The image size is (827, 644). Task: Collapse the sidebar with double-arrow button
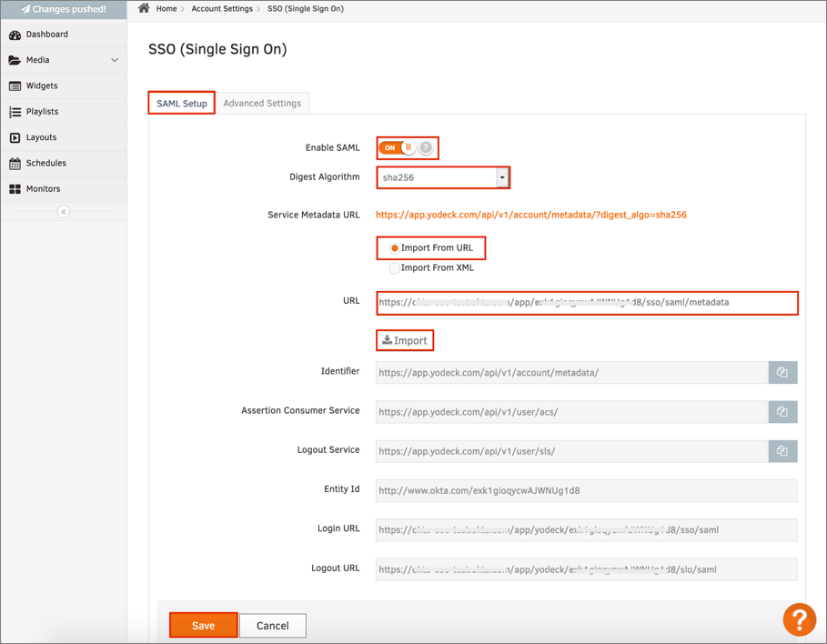pyautogui.click(x=63, y=211)
